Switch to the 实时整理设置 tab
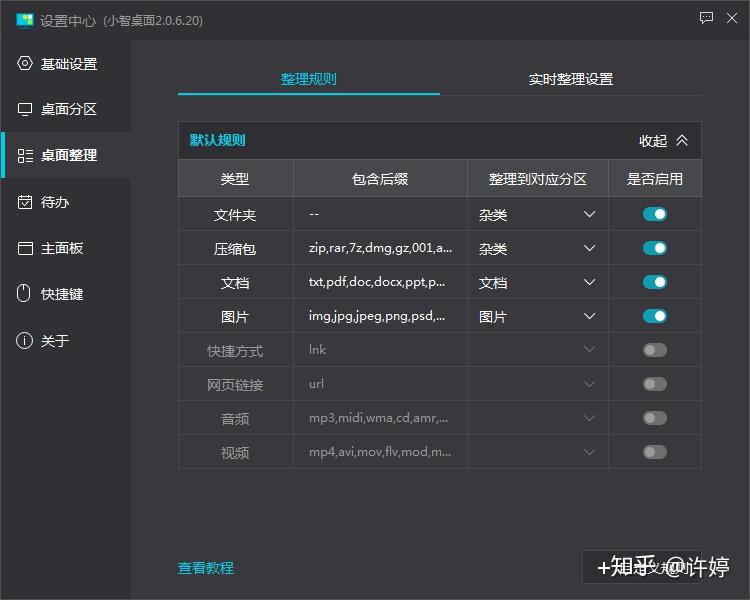 click(571, 79)
